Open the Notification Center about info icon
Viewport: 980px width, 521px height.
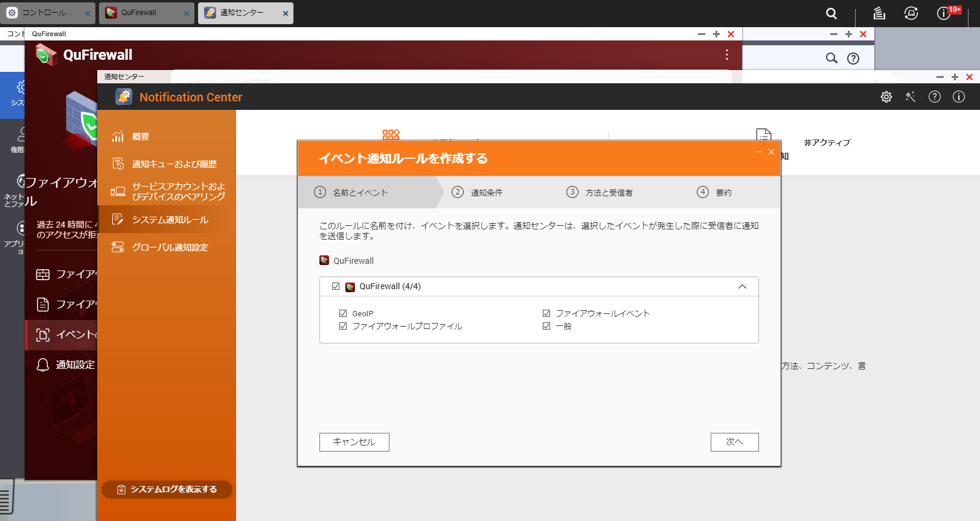coord(959,97)
